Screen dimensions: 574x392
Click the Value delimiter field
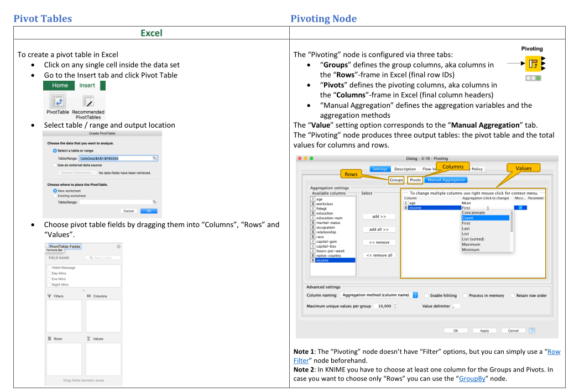click(x=457, y=306)
